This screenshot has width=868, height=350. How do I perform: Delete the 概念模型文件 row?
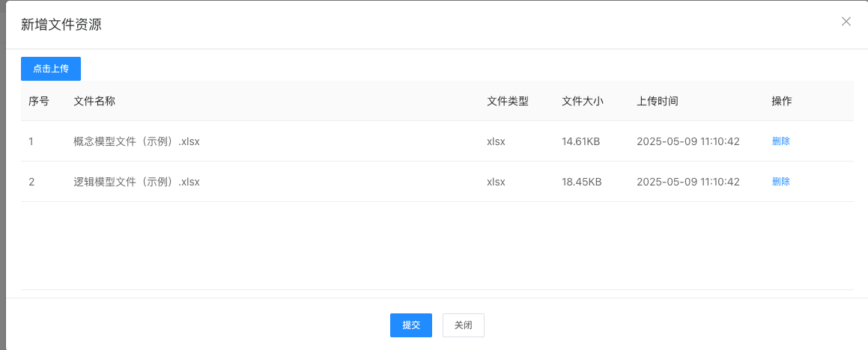[x=781, y=141]
